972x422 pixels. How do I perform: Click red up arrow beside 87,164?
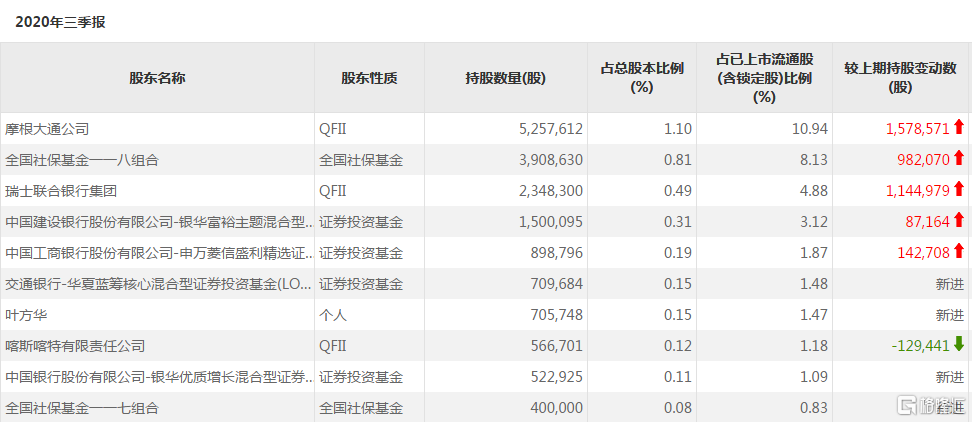pyautogui.click(x=959, y=221)
